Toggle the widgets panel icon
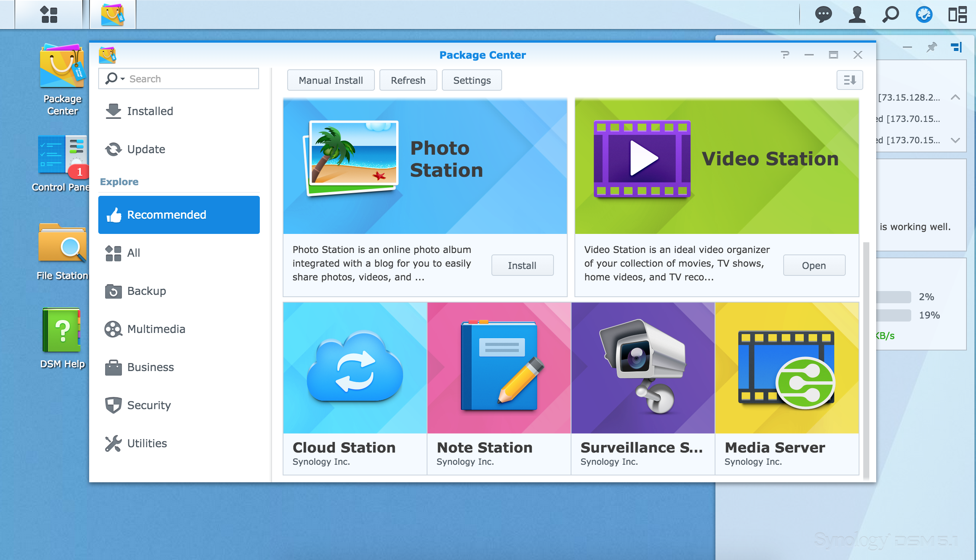Image resolution: width=976 pixels, height=560 pixels. pyautogui.click(x=957, y=14)
